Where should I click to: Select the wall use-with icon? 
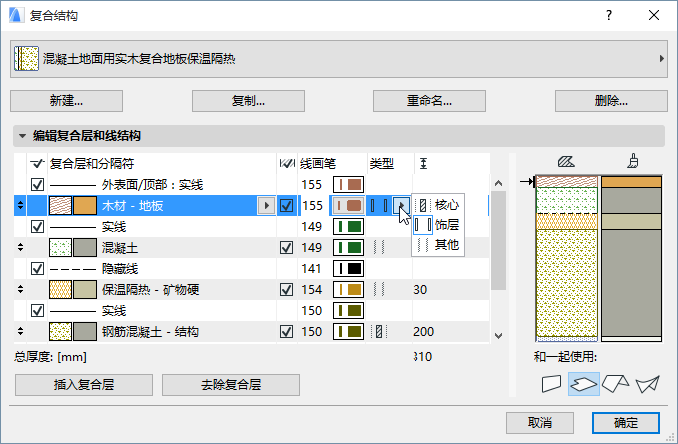[x=551, y=383]
